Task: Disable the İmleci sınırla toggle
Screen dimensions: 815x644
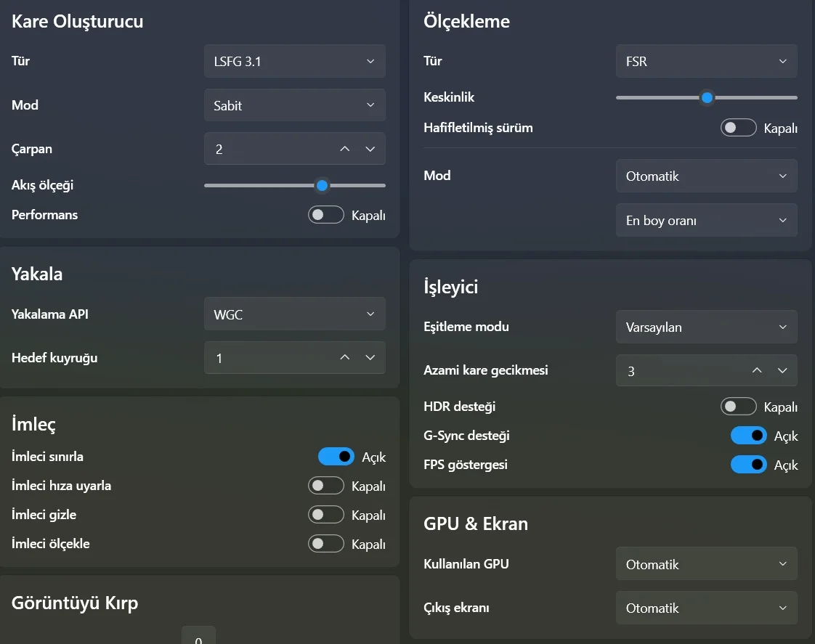Action: click(x=336, y=457)
